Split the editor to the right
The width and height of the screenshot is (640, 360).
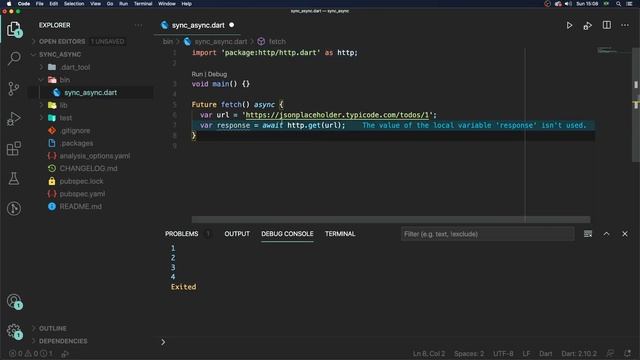607,25
